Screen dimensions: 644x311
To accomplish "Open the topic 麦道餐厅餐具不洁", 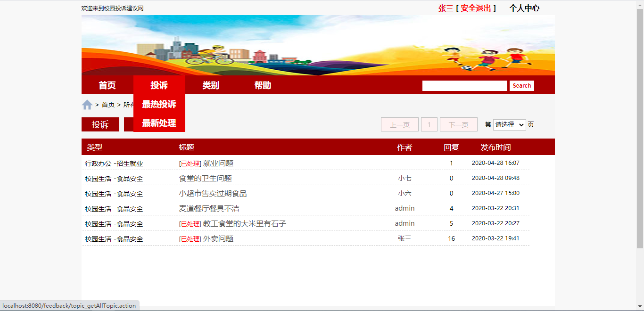I will [209, 209].
